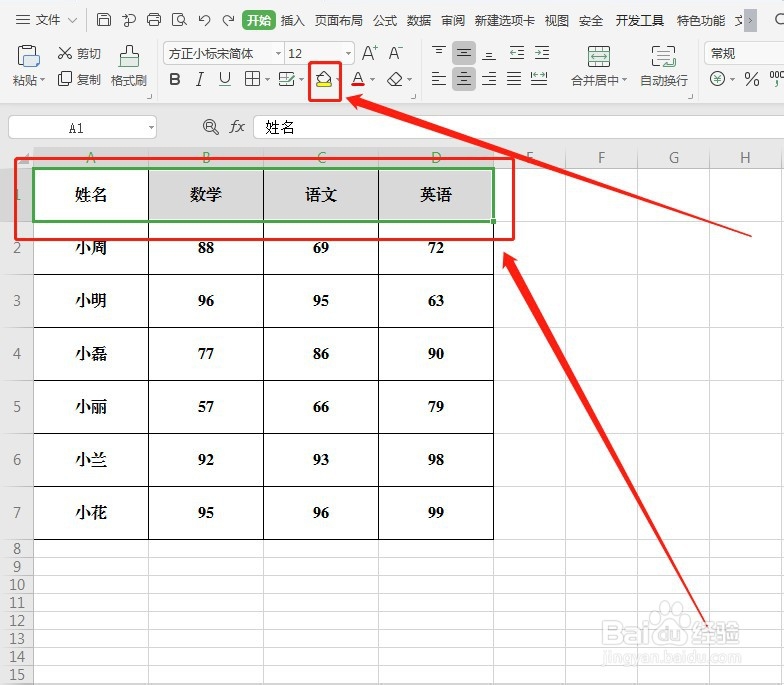The width and height of the screenshot is (784, 685).
Task: Switch to the 插入 tab
Action: (292, 20)
